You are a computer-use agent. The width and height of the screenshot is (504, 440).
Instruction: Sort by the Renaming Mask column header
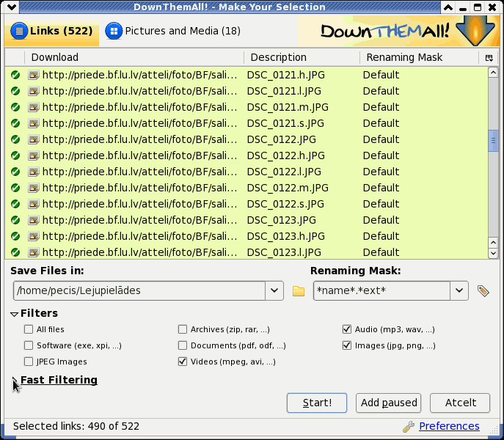pyautogui.click(x=419, y=57)
